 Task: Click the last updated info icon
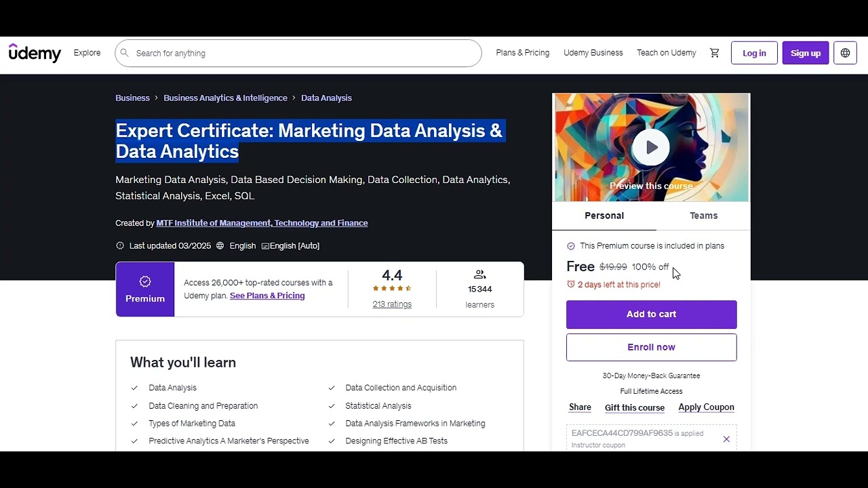[x=120, y=246]
